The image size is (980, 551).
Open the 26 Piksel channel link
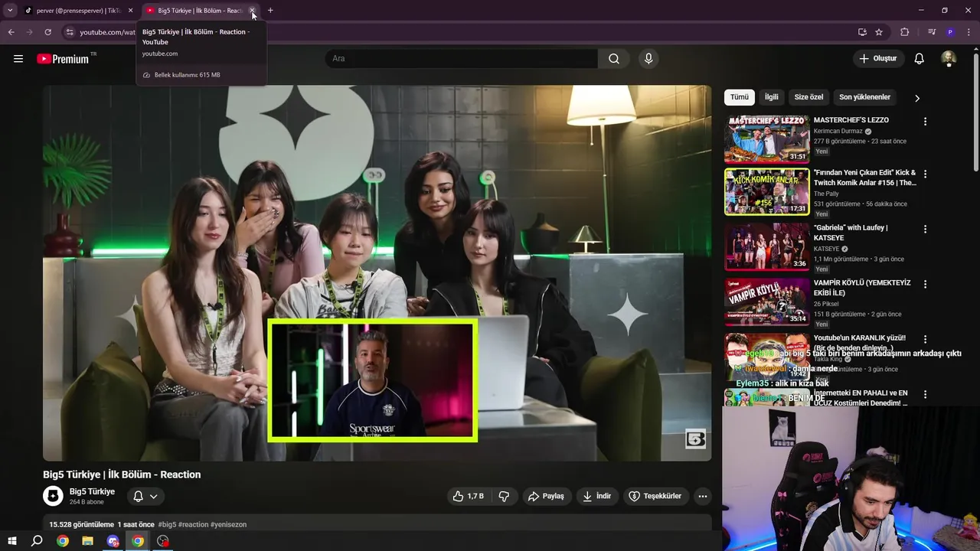827,304
